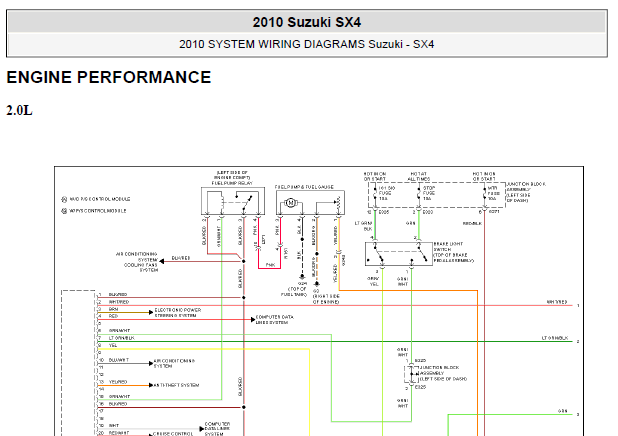Image resolution: width=618 pixels, height=436 pixels.
Task: Click the "ANTI-THEFT SYSTEM" label
Action: point(176,385)
